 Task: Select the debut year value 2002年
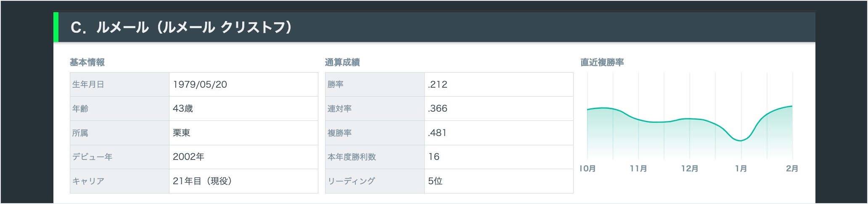click(188, 157)
